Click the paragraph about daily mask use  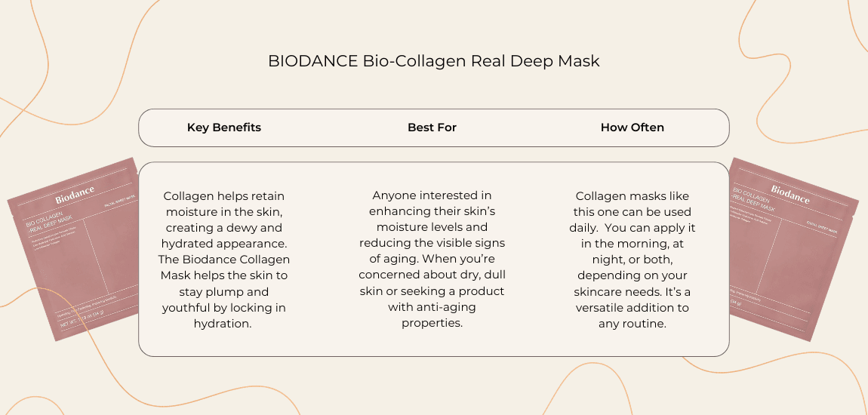click(633, 259)
